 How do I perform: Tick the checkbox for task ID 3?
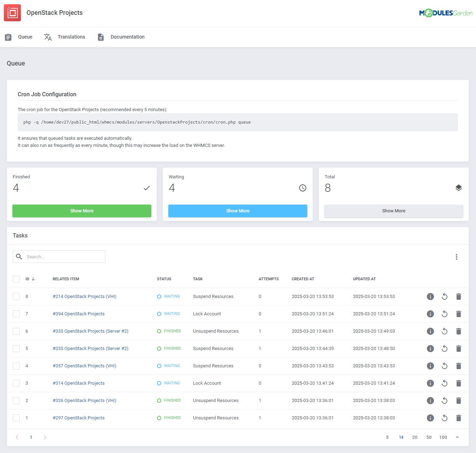click(16, 383)
